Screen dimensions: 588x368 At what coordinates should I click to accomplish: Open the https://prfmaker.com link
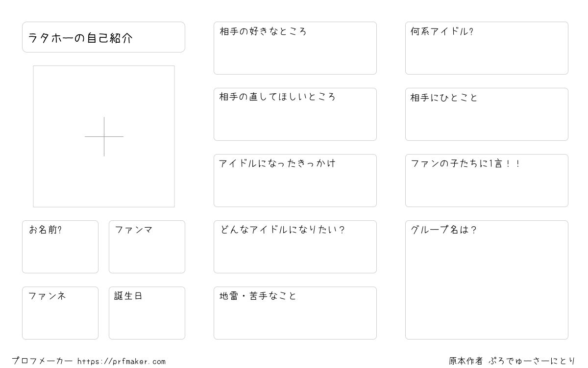tap(122, 362)
